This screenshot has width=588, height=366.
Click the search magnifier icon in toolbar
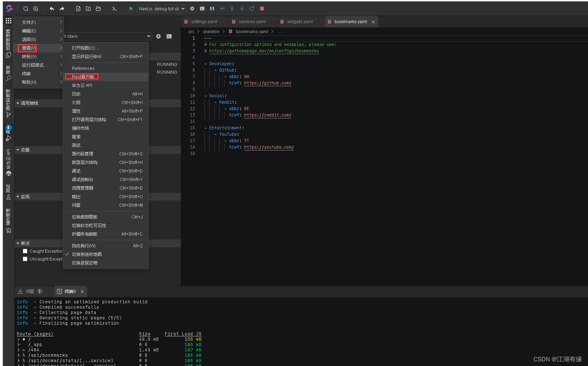pos(26,9)
